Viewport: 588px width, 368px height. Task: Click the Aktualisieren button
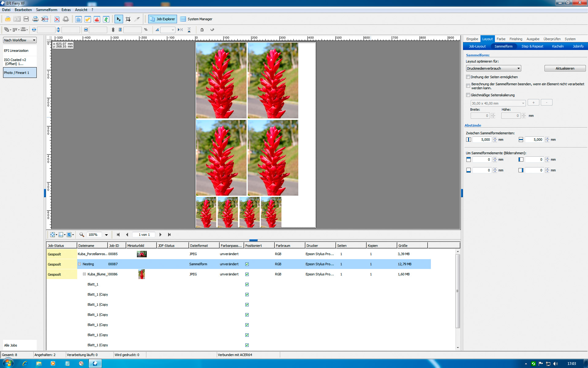565,68
